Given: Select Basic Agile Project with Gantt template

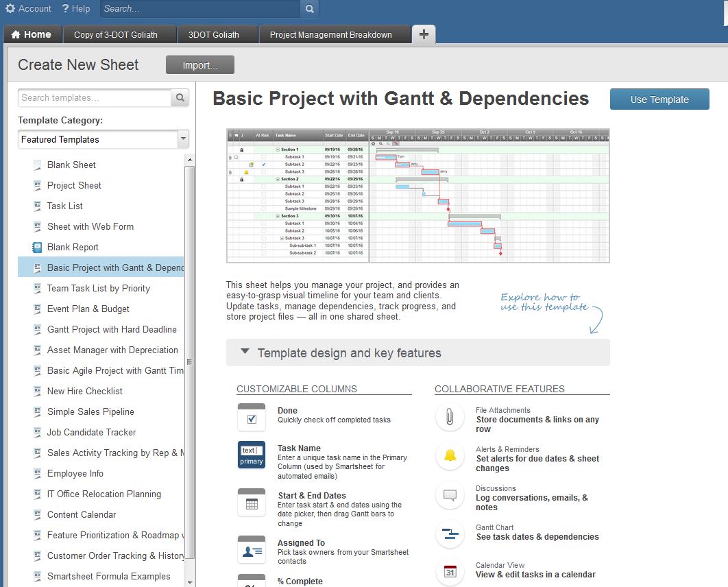Looking at the screenshot, I should (x=101, y=370).
